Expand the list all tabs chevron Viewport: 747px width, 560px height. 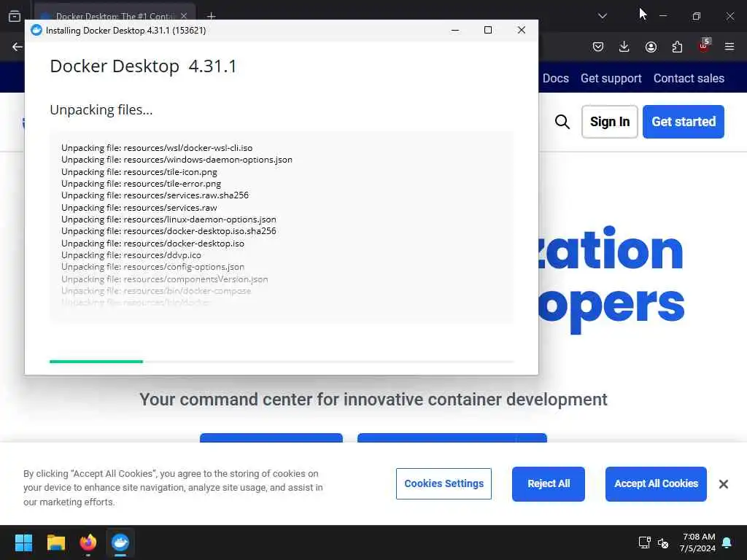pos(602,16)
